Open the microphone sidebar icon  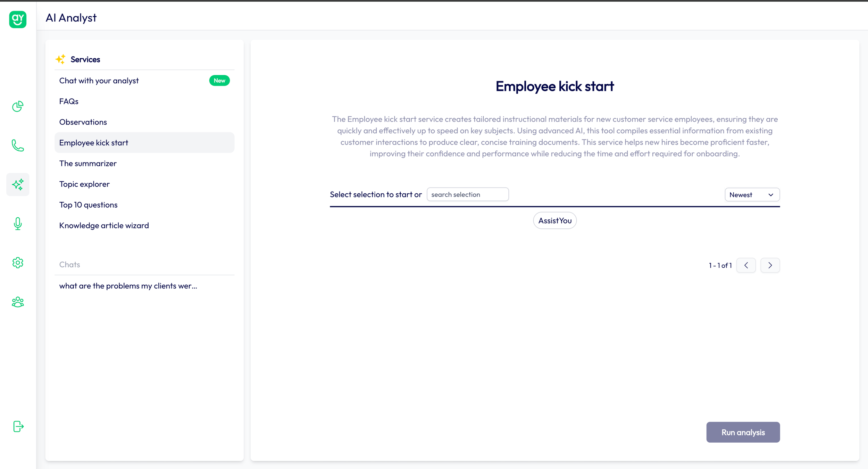(18, 224)
